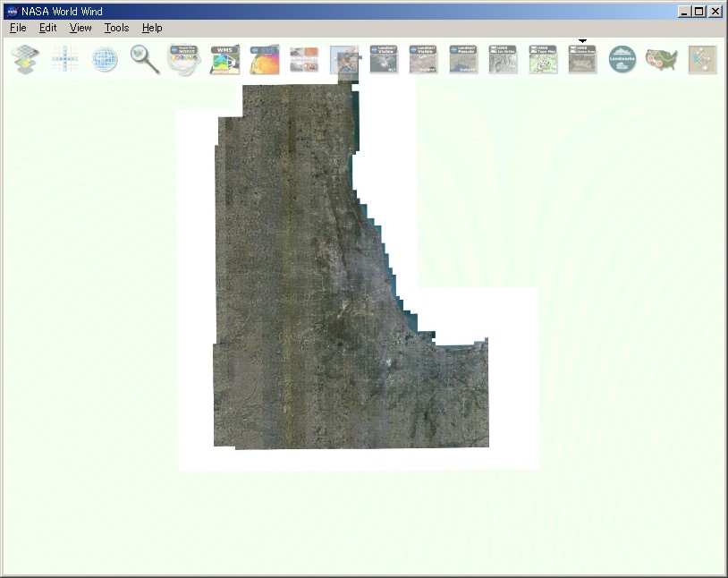Toggle the latitude/longitude grid display
728x578 pixels.
64,58
